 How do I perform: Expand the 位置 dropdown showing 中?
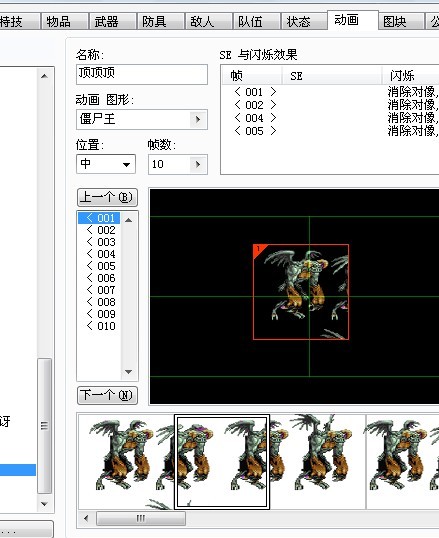pyautogui.click(x=106, y=164)
